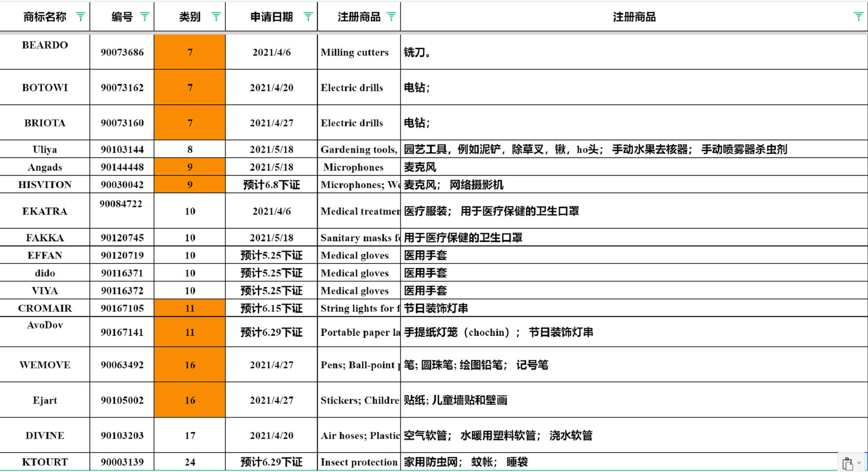Screen dimensions: 868x472
Task: Select cell 家用防虫网； 蚊帐； 睡袋
Action: pos(634,462)
